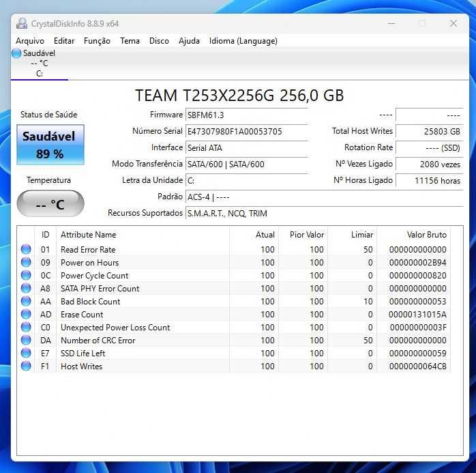Click raw value 000000000059
476x473 pixels.
tap(418, 354)
